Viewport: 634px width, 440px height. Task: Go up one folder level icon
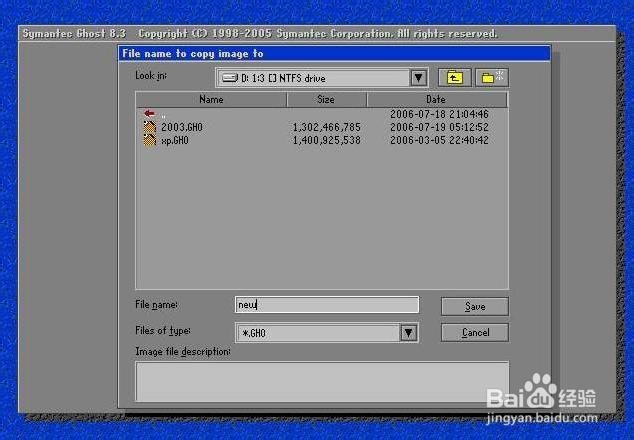[x=455, y=77]
